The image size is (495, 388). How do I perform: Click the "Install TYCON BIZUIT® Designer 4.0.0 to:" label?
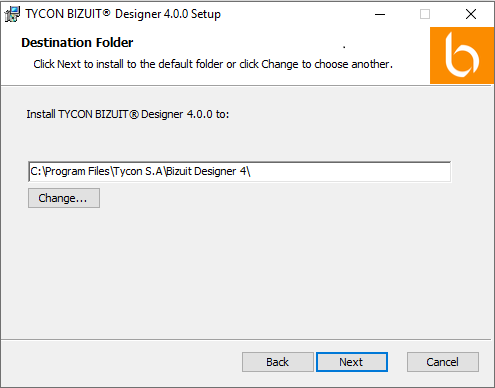point(128,114)
